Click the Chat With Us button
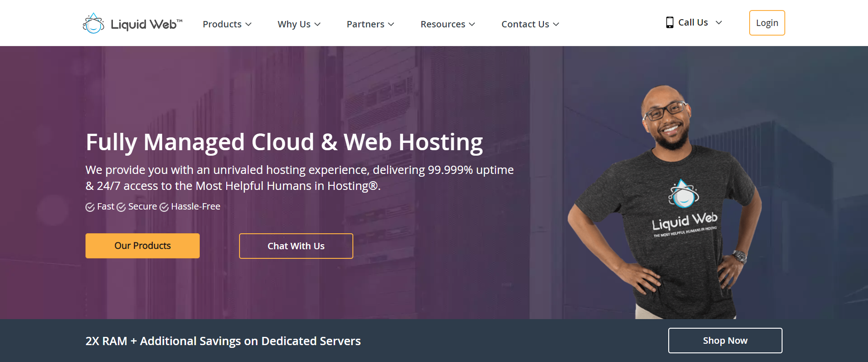The width and height of the screenshot is (868, 362). click(296, 246)
